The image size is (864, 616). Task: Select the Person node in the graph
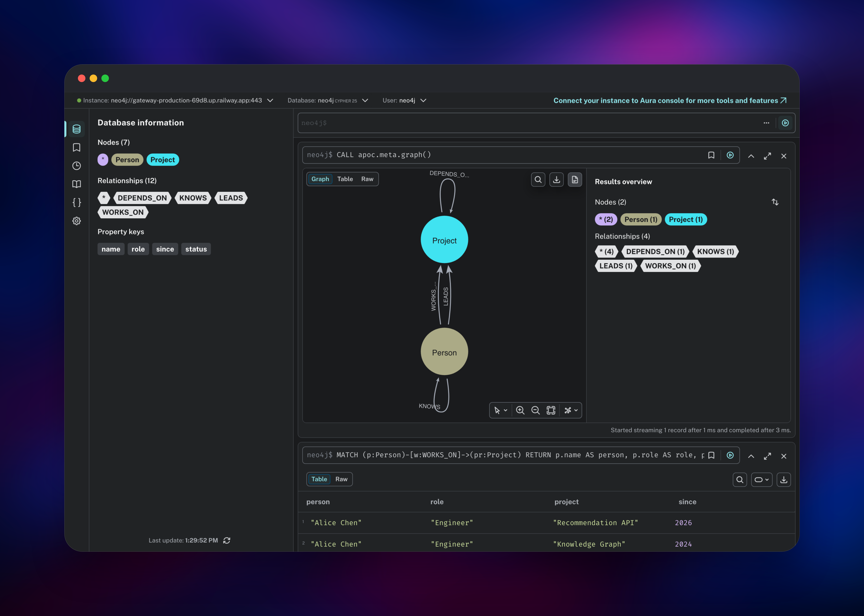(x=444, y=352)
